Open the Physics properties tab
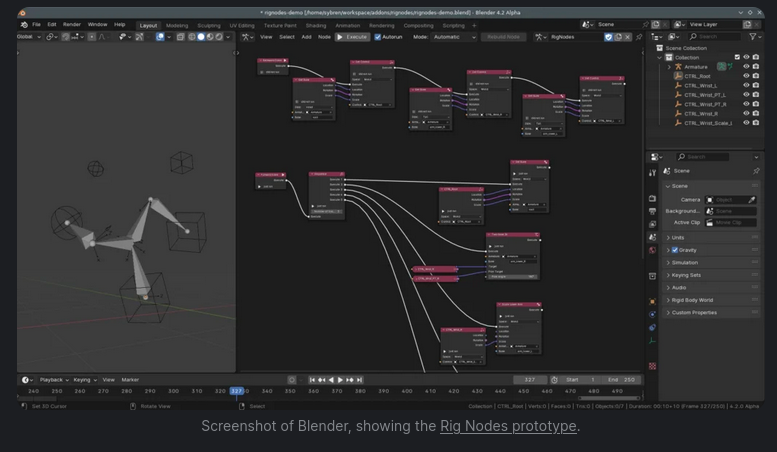Image resolution: width=777 pixels, height=452 pixels. [x=652, y=314]
